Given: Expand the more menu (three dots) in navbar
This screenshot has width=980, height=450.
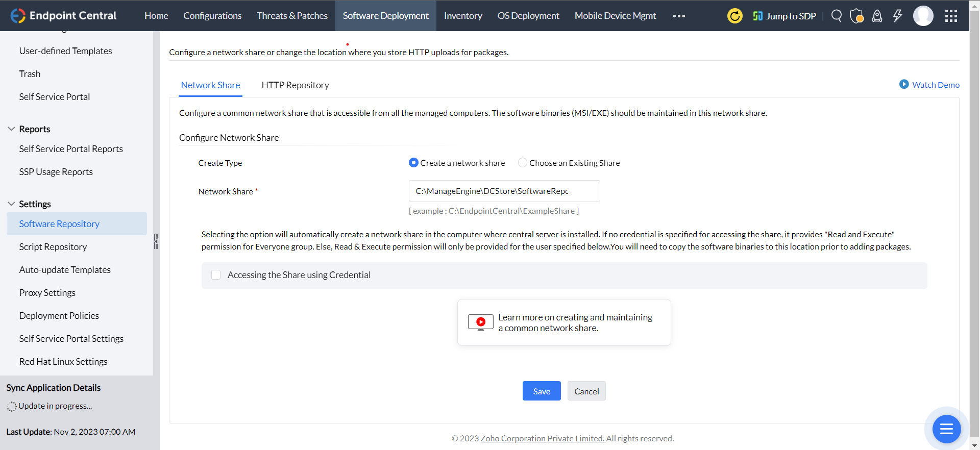Looking at the screenshot, I should [x=679, y=16].
